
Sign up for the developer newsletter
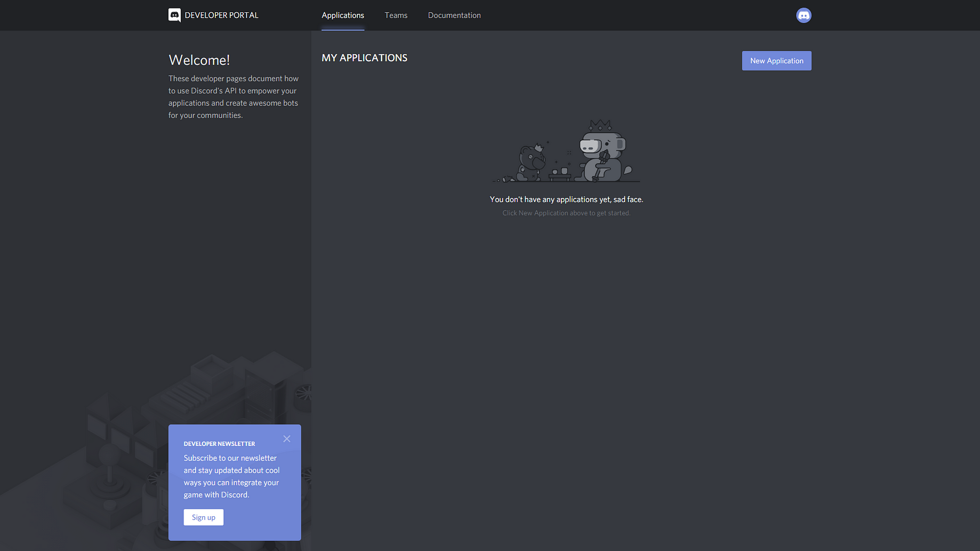204,517
